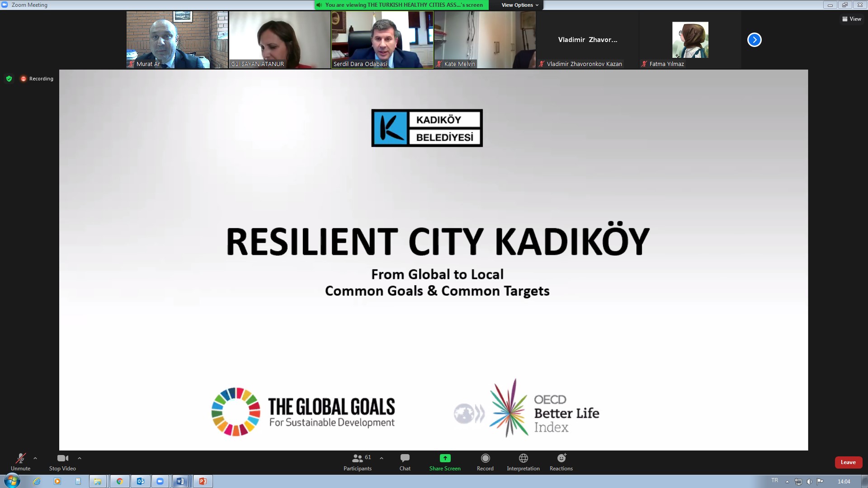The image size is (868, 488).
Task: Click the network icon in system tray
Action: (x=798, y=482)
